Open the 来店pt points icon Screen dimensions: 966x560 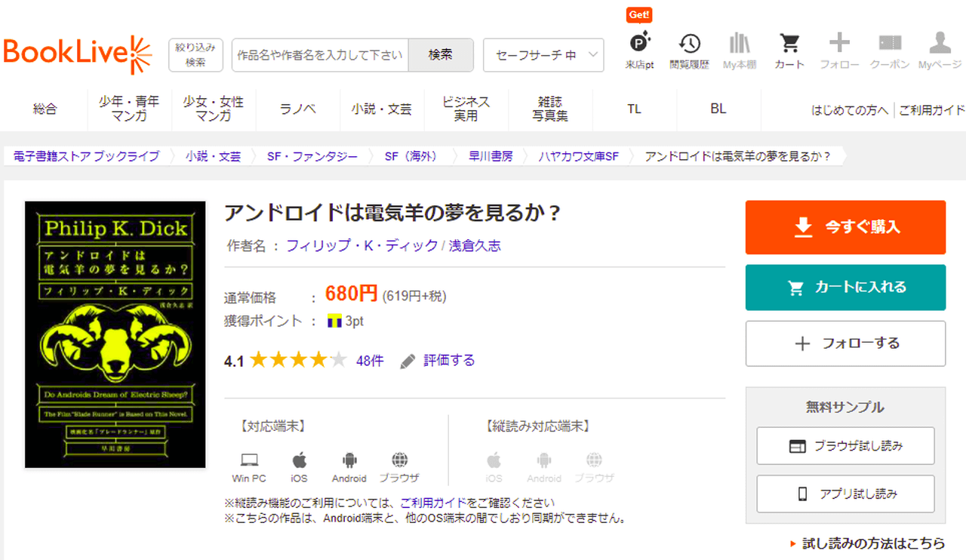click(639, 44)
